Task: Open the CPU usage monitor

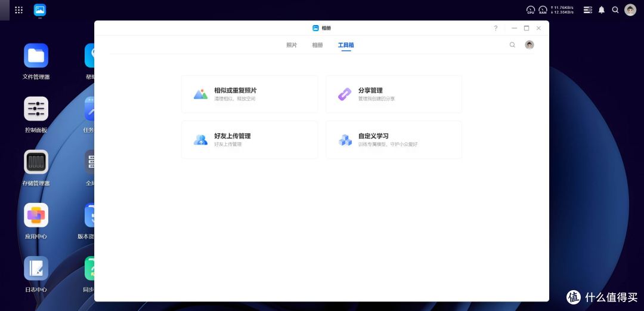Action: pos(531,10)
